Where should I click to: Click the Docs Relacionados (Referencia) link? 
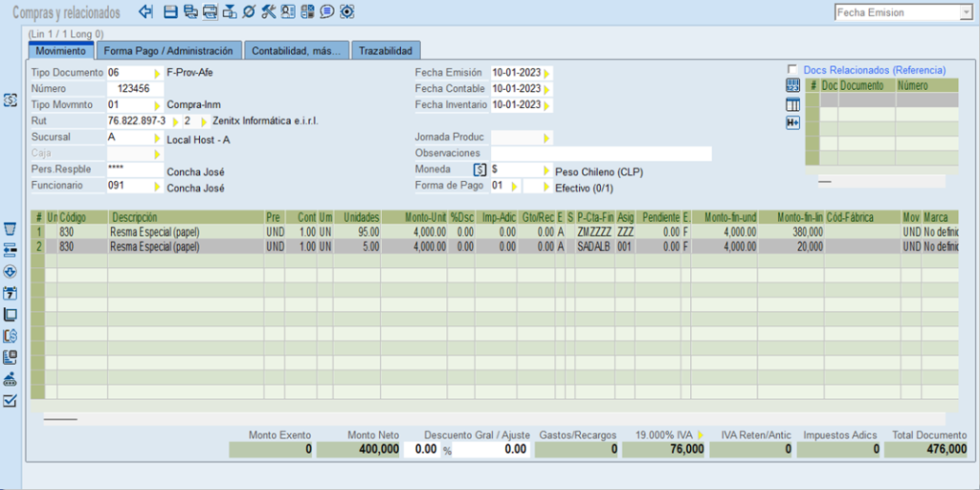tap(875, 69)
